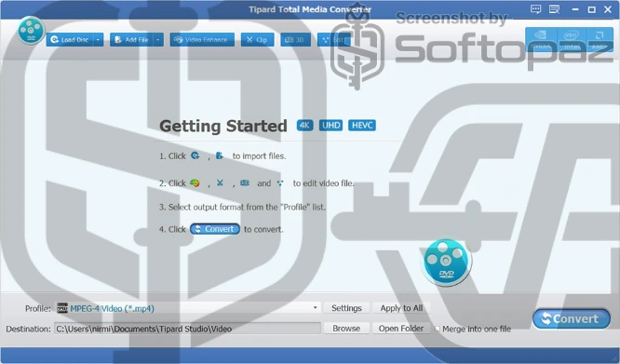Open the menu list icon in title bar

(554, 9)
